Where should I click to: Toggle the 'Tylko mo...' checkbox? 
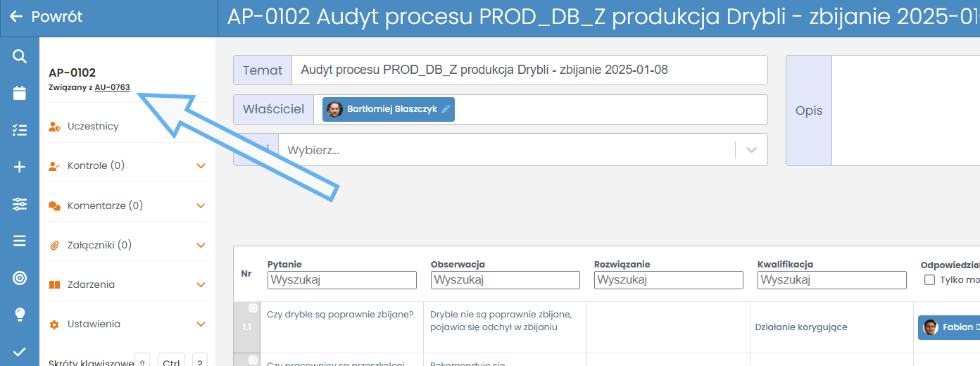[x=929, y=280]
